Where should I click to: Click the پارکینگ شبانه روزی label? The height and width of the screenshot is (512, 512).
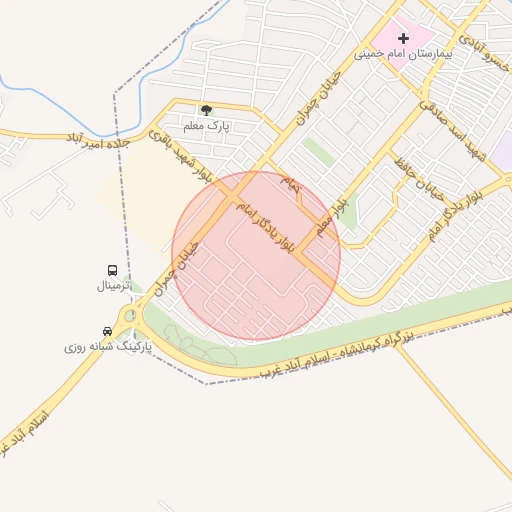pyautogui.click(x=108, y=347)
